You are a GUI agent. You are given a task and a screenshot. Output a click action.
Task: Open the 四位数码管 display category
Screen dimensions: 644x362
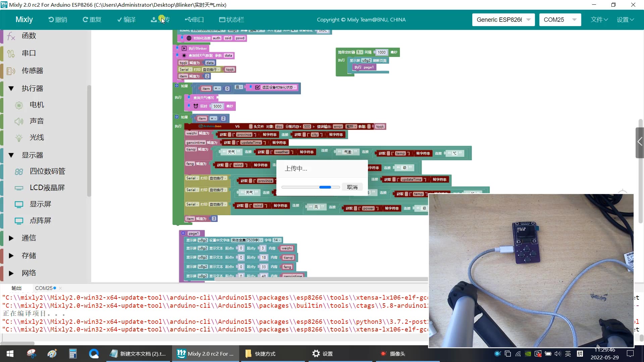(x=47, y=171)
